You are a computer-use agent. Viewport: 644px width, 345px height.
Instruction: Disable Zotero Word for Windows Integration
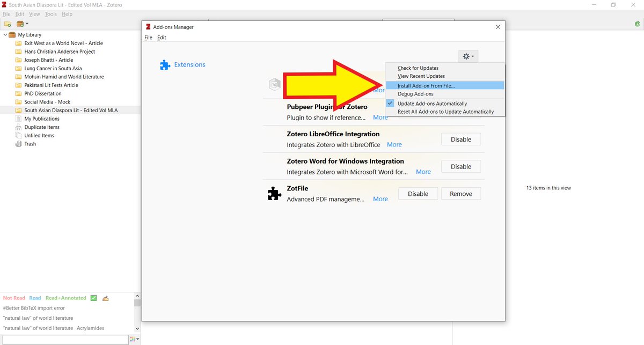pyautogui.click(x=460, y=166)
